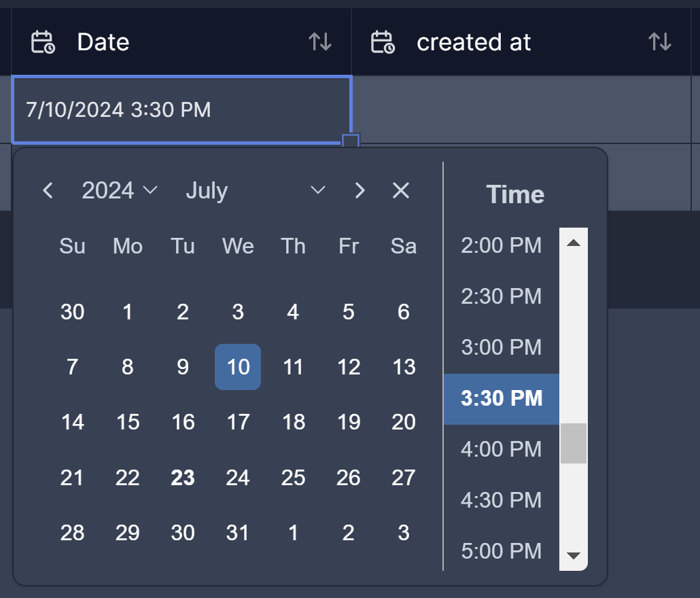Choose July 31 on the calendar
The width and height of the screenshot is (700, 598).
tap(238, 533)
